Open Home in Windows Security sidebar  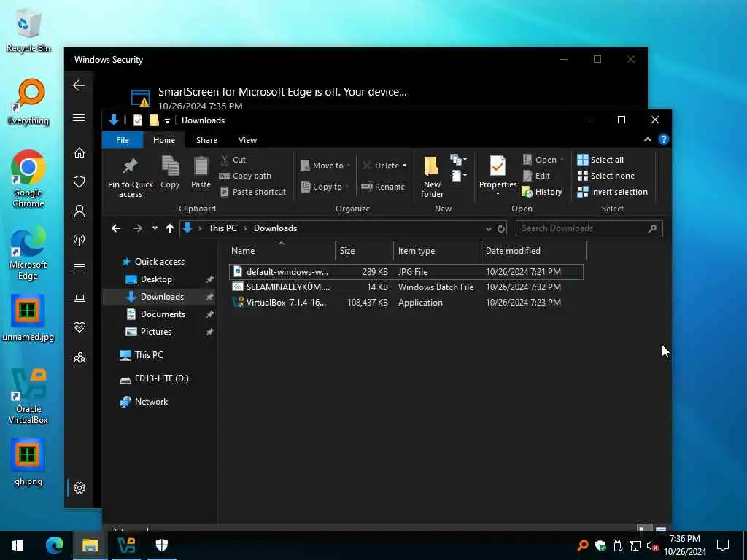(x=80, y=153)
